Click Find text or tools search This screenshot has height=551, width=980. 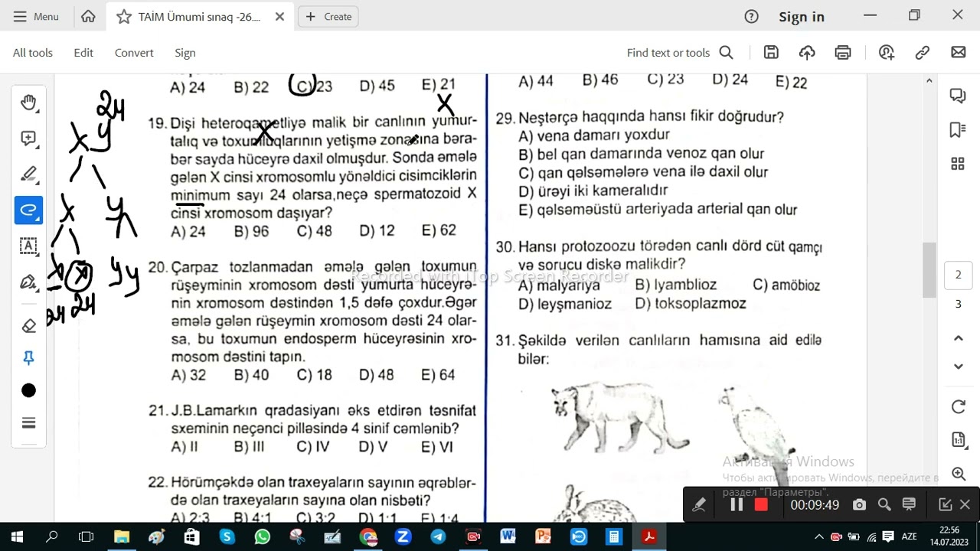[x=680, y=53]
